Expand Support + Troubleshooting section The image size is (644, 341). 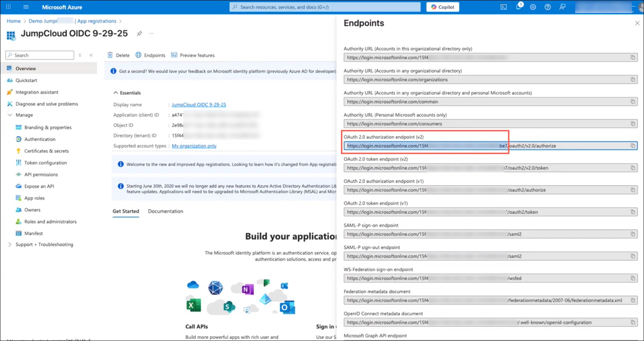(x=10, y=244)
